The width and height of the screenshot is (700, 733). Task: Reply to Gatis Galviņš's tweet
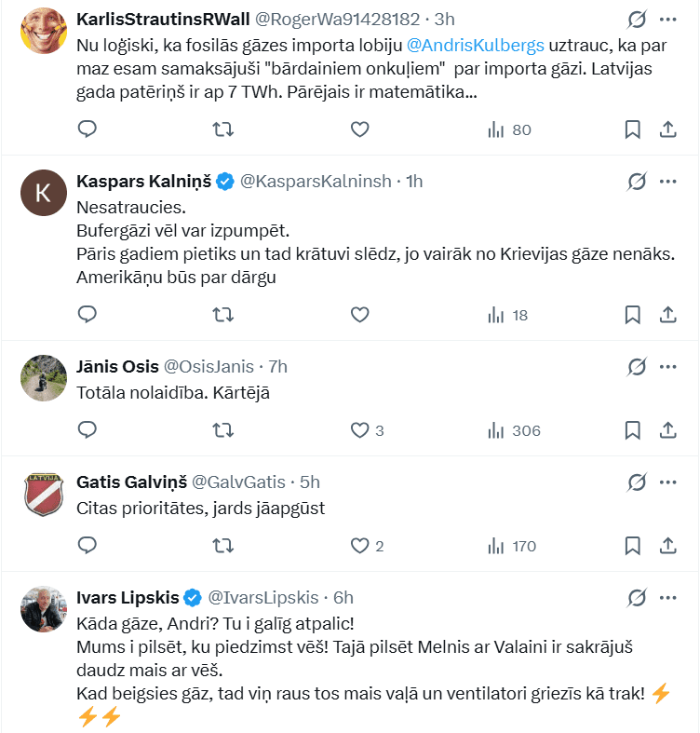87,546
